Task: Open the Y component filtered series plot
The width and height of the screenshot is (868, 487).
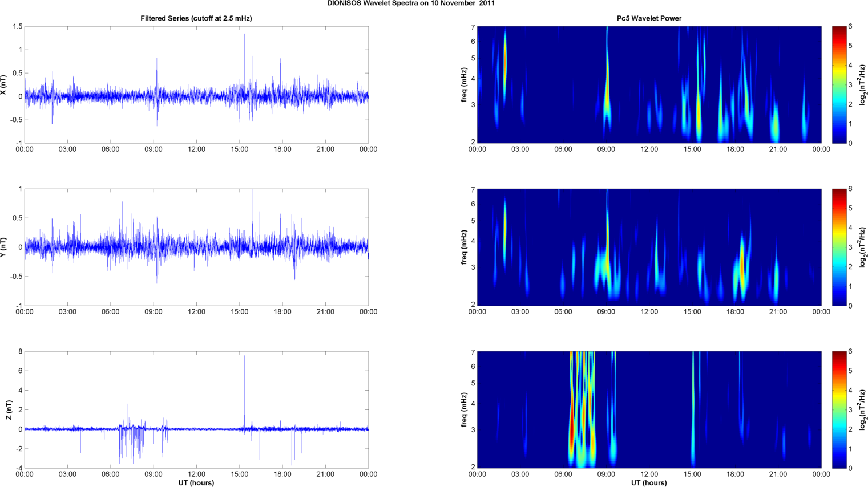Action: (x=196, y=247)
